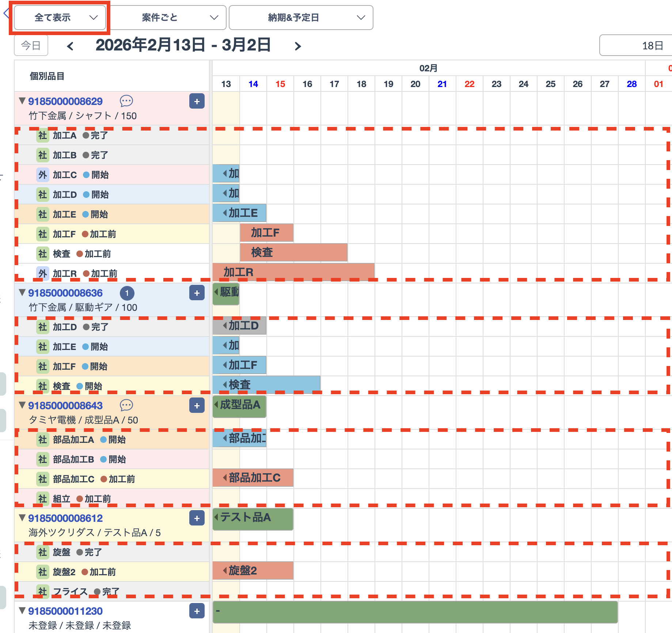
Task: Open the comment bubble on order 9185000008629
Action: coord(126,101)
